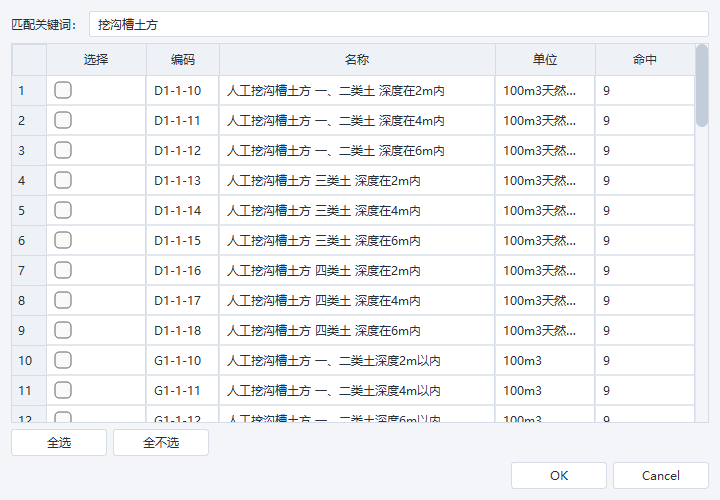This screenshot has height=500, width=720.
Task: Toggle the checkbox for D1-1-14
Action: (63, 210)
